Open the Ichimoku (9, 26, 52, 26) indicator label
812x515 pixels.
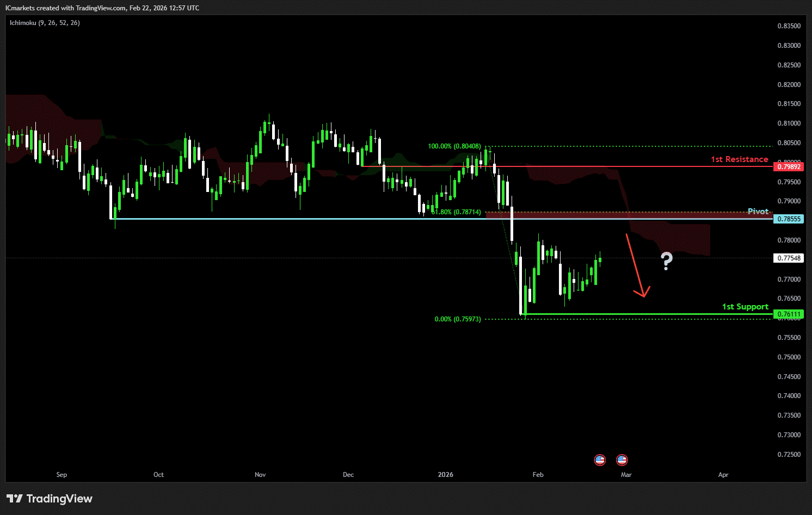(45, 23)
